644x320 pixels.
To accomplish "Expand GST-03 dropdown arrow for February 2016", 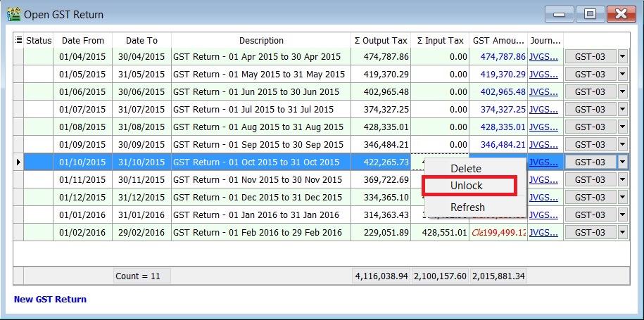I will 622,233.
